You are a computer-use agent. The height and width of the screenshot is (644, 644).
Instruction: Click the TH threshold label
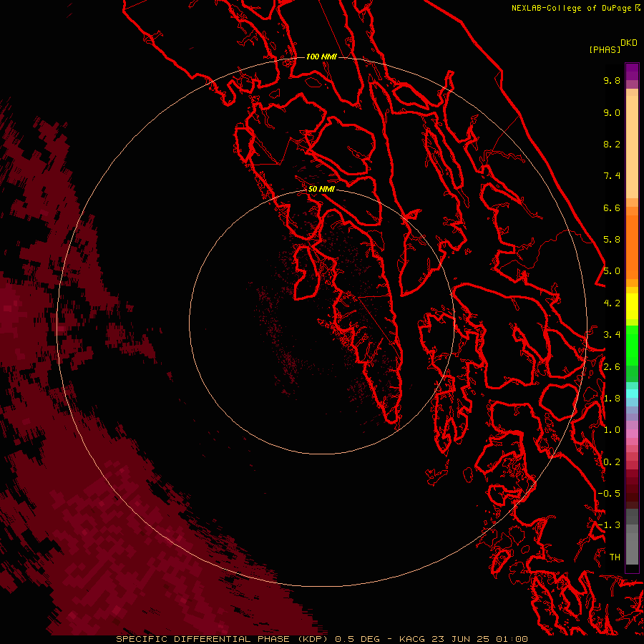(x=615, y=557)
